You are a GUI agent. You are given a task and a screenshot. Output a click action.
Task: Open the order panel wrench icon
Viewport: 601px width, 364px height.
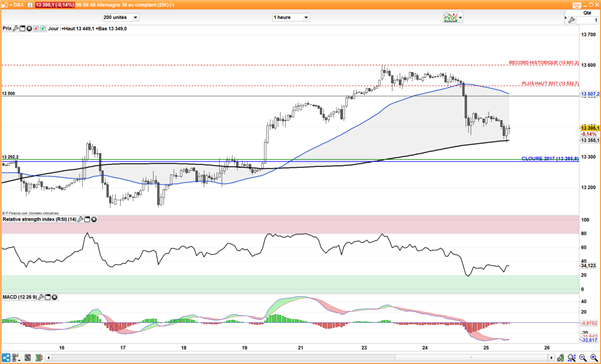tap(571, 20)
